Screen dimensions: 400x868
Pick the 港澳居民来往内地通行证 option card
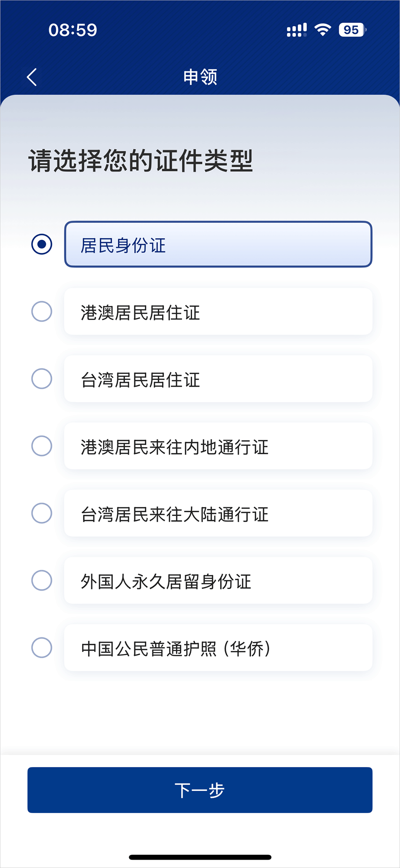point(218,446)
